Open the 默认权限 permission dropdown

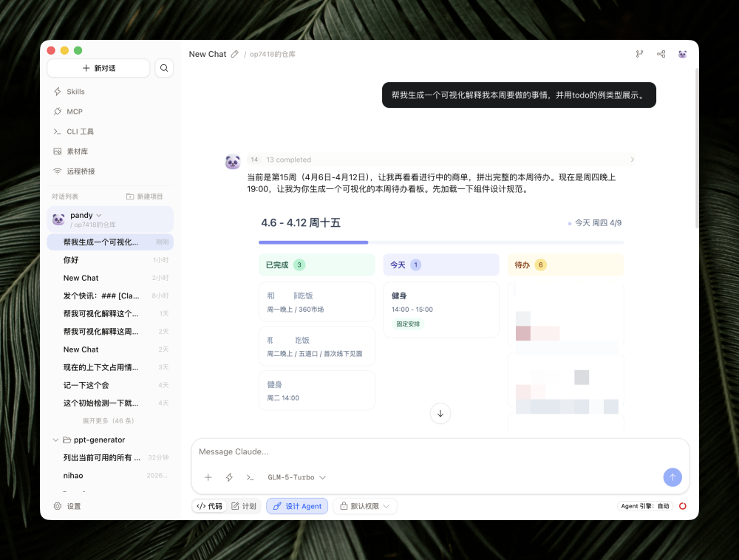tap(364, 506)
